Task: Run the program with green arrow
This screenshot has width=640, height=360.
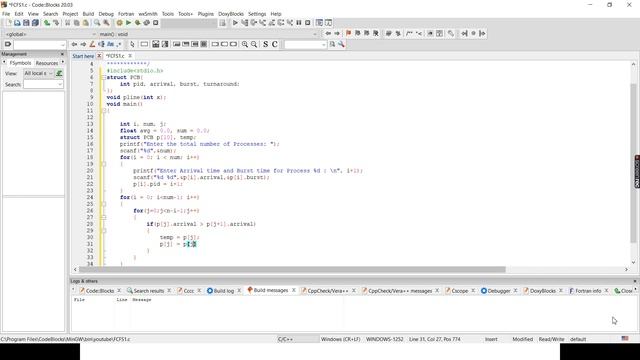Action: click(128, 23)
